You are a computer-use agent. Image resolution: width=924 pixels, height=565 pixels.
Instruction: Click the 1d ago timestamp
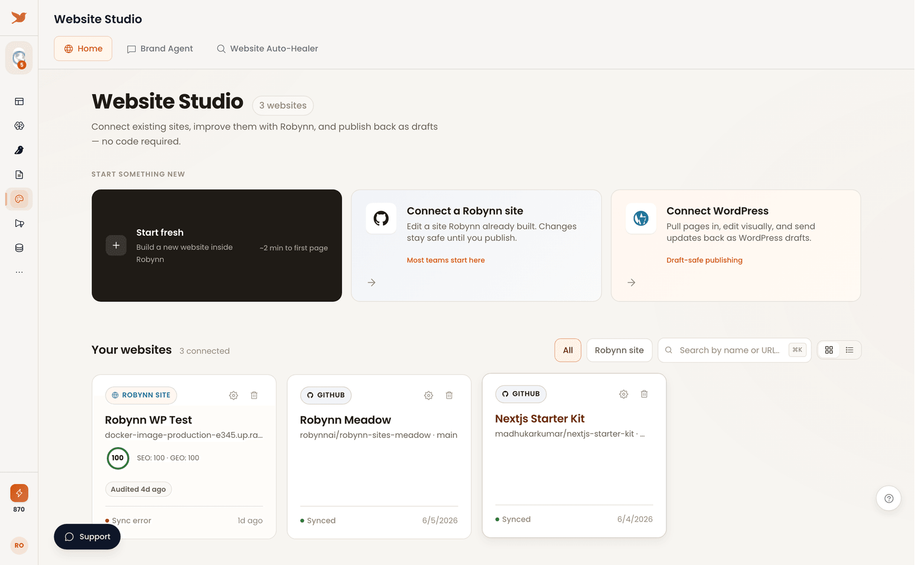tap(250, 521)
